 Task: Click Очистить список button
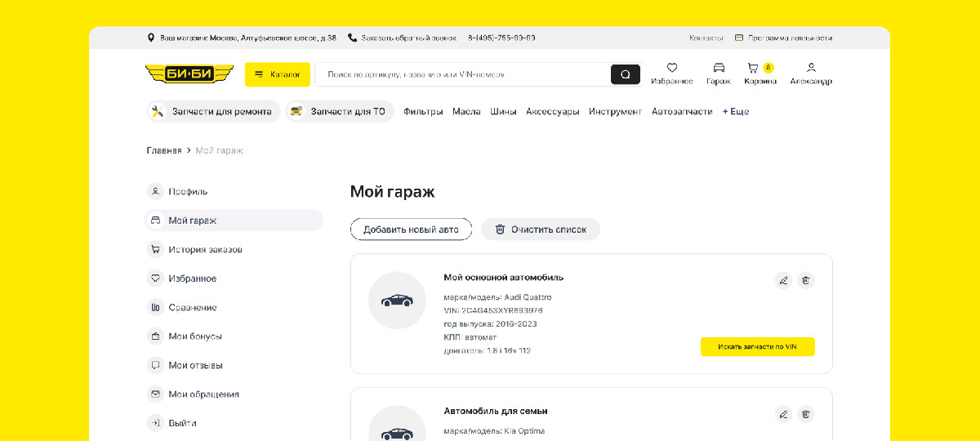pyautogui.click(x=541, y=229)
